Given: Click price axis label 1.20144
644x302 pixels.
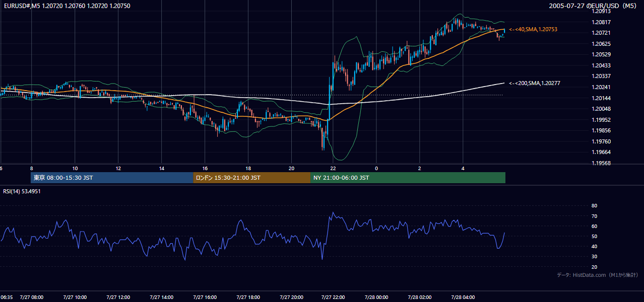Looking at the screenshot, I should (601, 98).
